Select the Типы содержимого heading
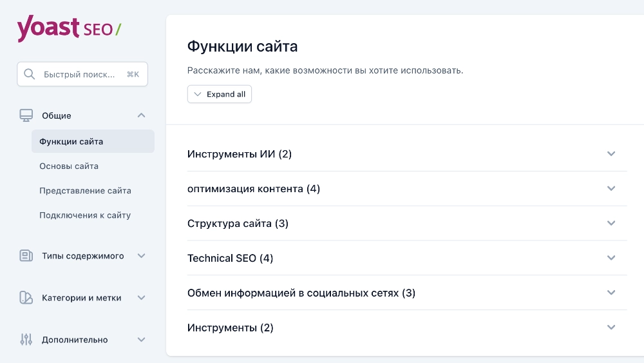 82,256
